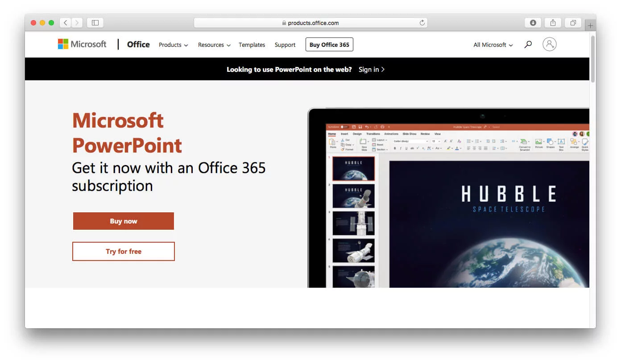
Task: Click the Office brand link
Action: (138, 44)
